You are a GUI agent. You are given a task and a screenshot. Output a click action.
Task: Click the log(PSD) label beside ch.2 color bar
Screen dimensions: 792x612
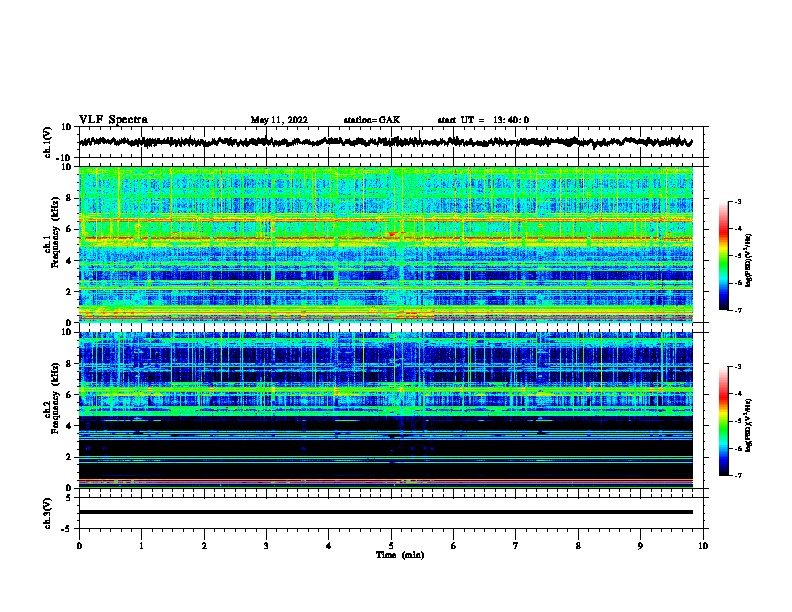[x=749, y=425]
